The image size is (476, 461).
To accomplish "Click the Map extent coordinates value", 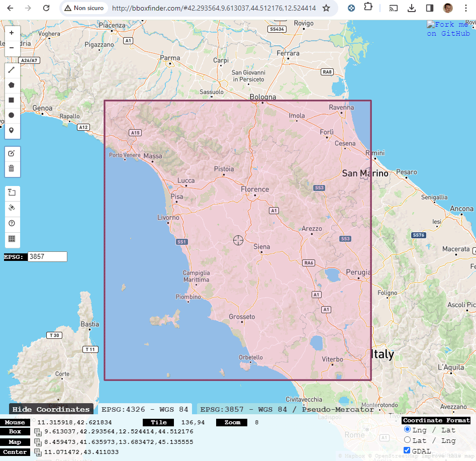I will click(x=119, y=442).
